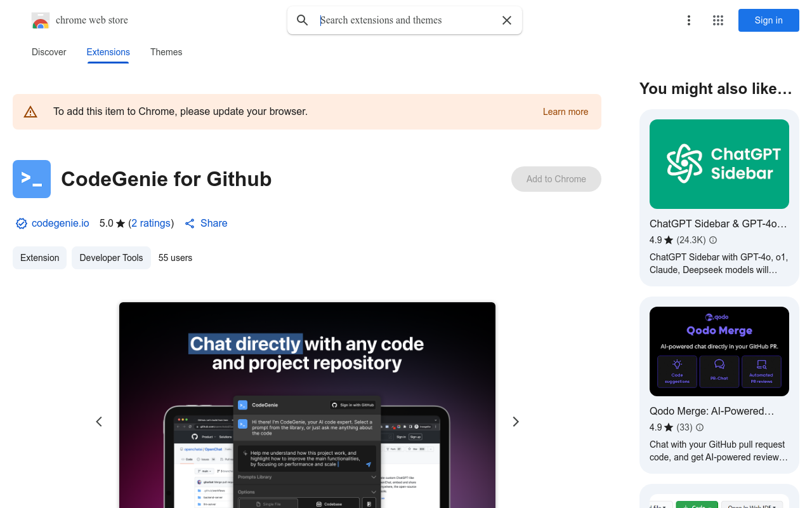The image size is (812, 508).
Task: Open the ChatGPT Sidebar thumbnail
Action: [719, 164]
